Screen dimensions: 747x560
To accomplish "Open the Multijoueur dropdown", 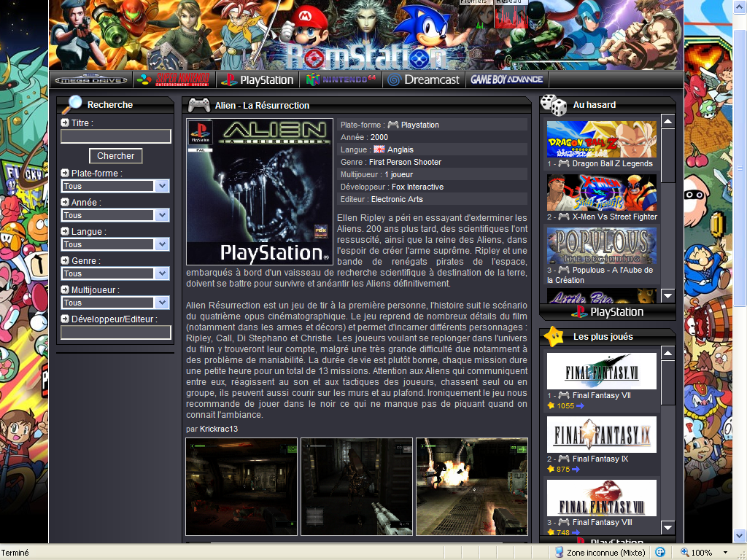I will (115, 303).
